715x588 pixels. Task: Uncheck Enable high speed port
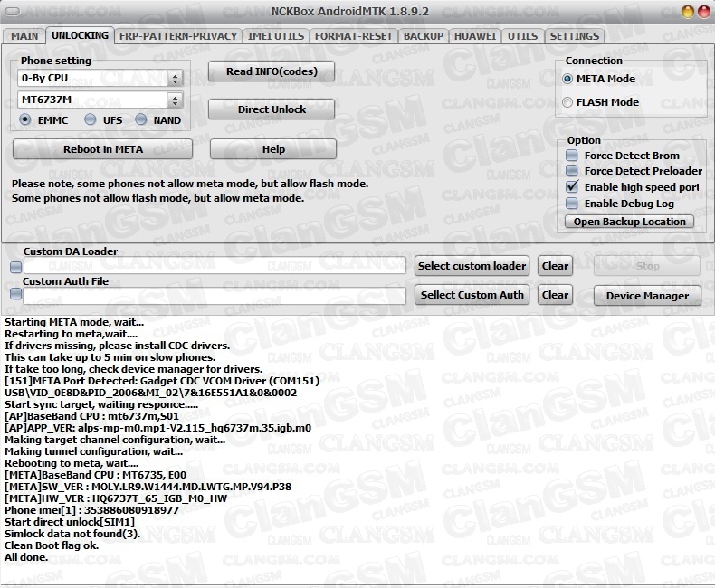pos(571,187)
